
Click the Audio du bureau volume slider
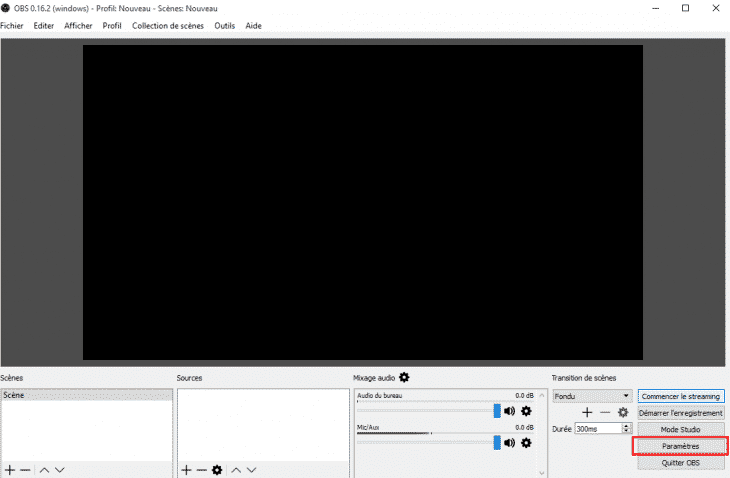(x=428, y=411)
